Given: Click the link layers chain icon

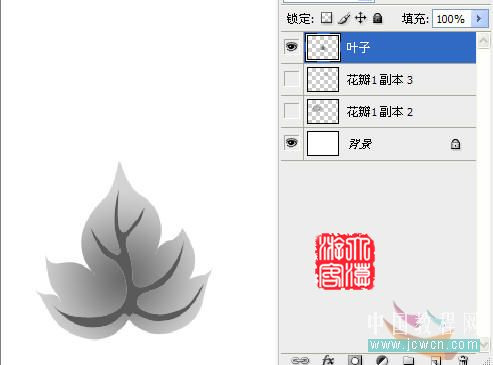Looking at the screenshot, I should 300,360.
